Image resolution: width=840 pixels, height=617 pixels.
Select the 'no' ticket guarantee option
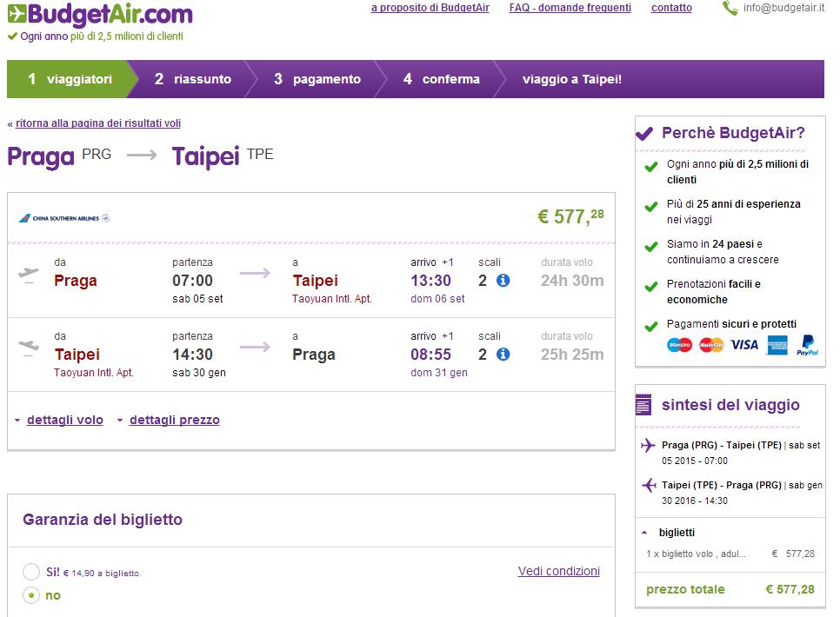coord(31,595)
